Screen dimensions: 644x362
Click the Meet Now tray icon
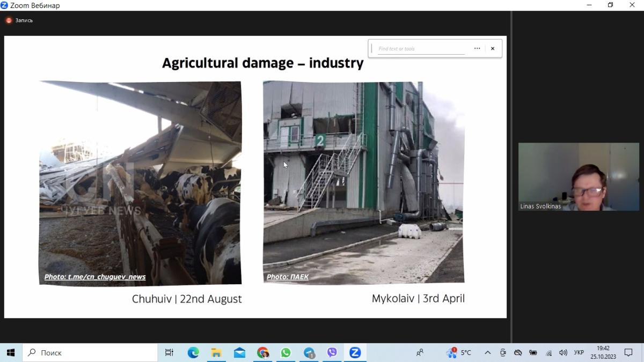coord(503,352)
